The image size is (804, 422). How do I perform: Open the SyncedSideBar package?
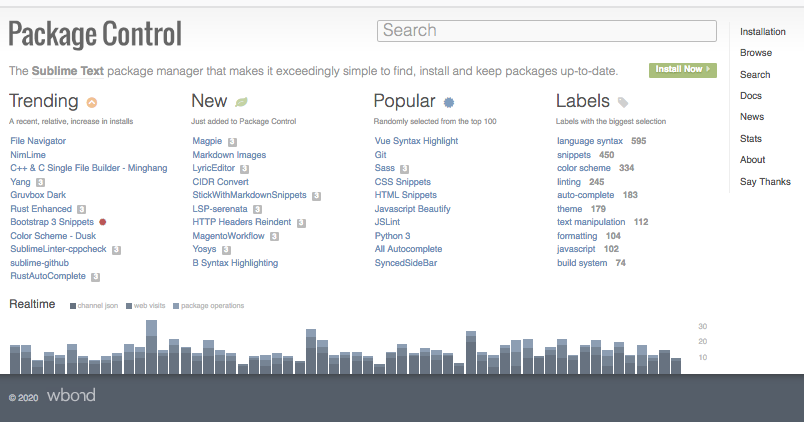pos(406,263)
